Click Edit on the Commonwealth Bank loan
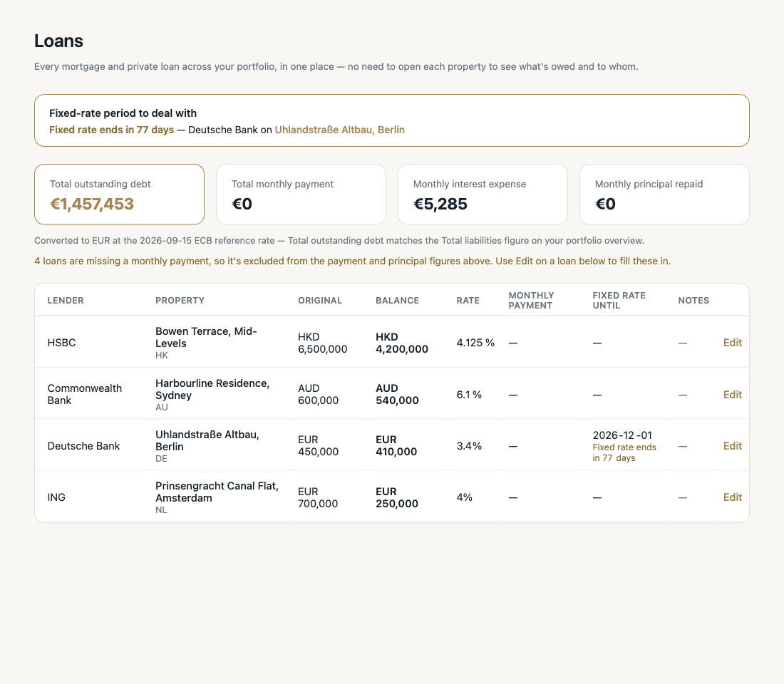This screenshot has width=784, height=684. tap(732, 395)
